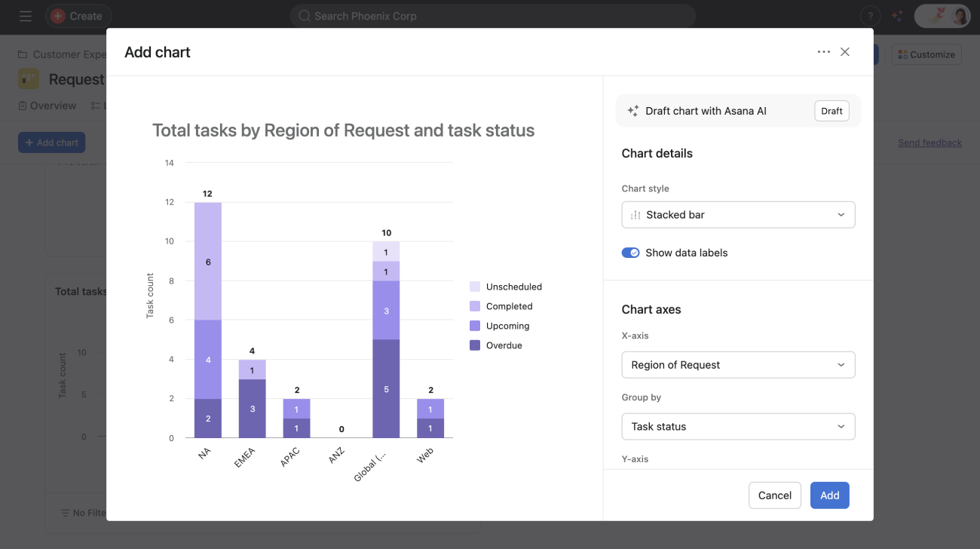Open the Group by Task status dropdown
980x549 pixels.
(738, 427)
